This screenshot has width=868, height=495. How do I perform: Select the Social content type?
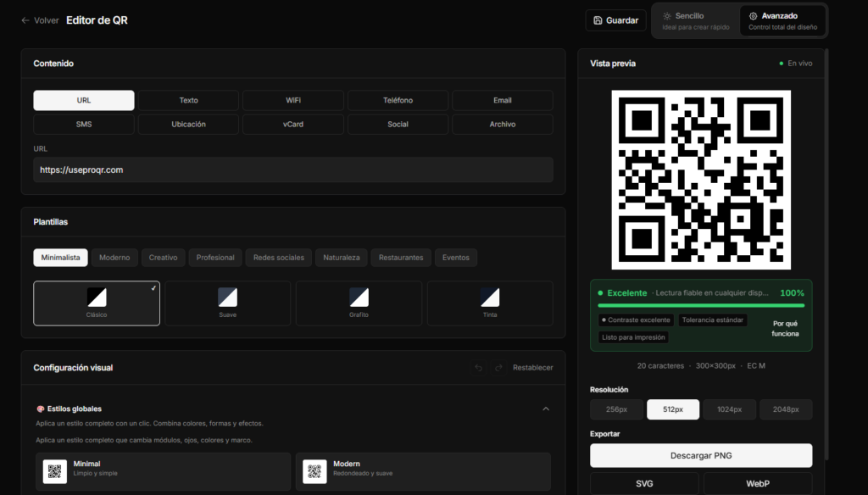click(x=398, y=124)
